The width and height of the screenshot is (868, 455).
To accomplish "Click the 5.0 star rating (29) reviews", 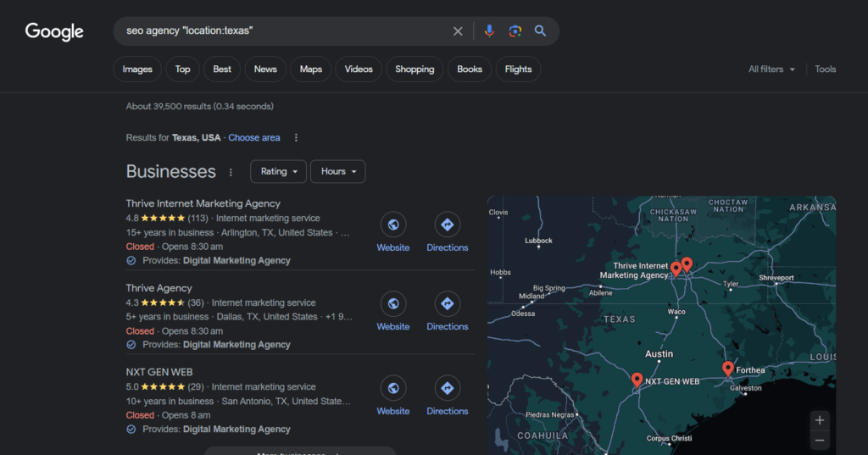I will point(165,387).
